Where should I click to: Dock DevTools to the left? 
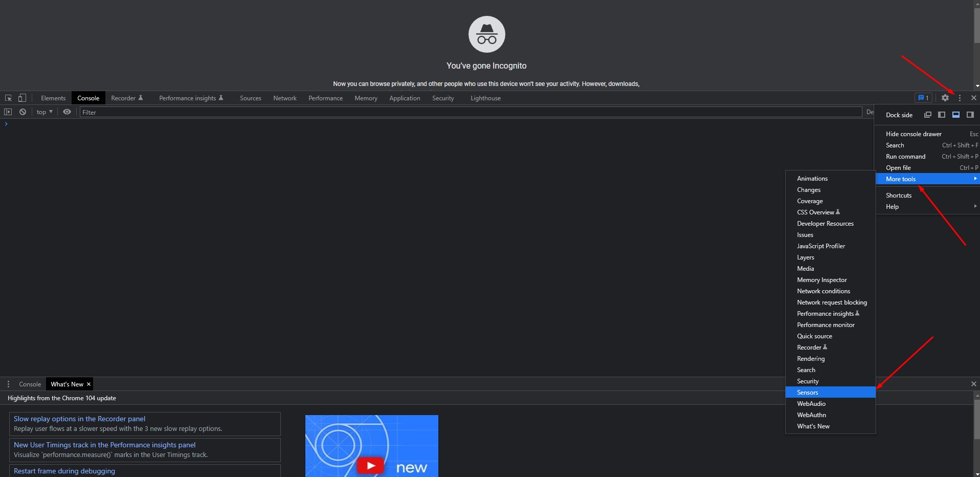coord(942,115)
